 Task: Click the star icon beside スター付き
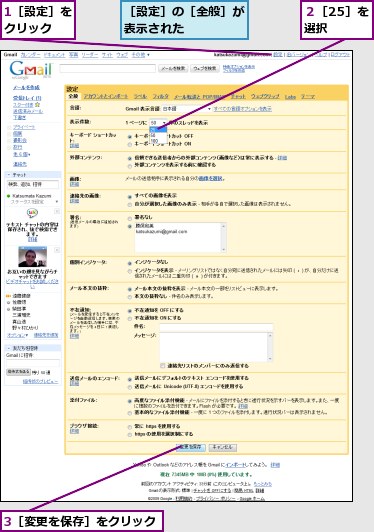(x=37, y=104)
